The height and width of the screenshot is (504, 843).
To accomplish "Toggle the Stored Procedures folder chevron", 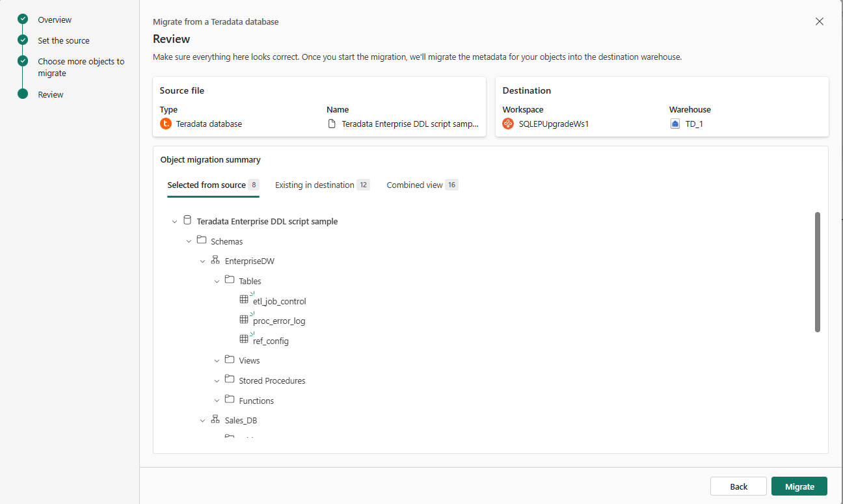I will click(217, 381).
